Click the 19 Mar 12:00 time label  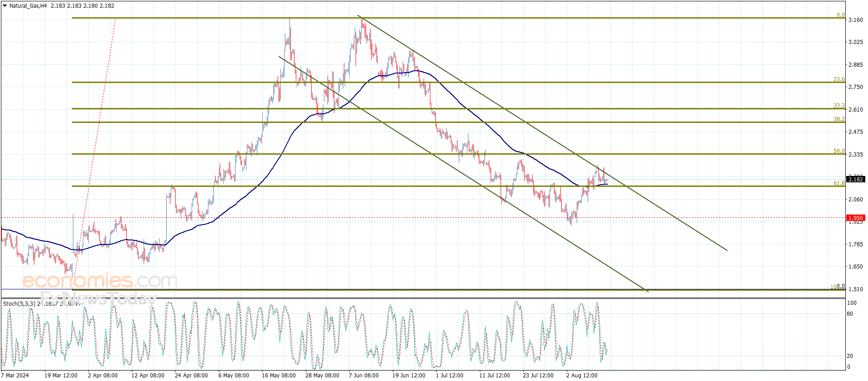point(61,376)
